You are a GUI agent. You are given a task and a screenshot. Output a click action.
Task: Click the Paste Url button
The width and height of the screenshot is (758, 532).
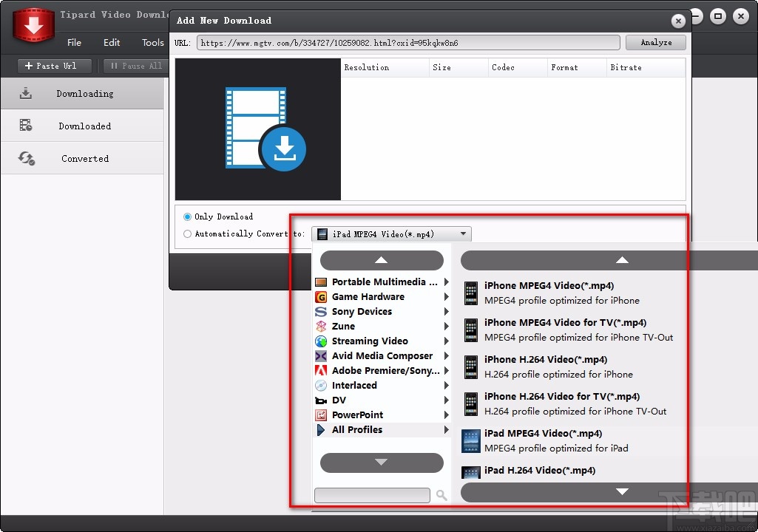[x=55, y=66]
